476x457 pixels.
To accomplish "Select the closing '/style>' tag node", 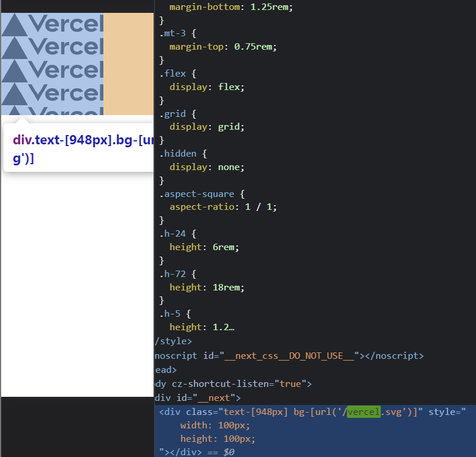I will click(173, 341).
